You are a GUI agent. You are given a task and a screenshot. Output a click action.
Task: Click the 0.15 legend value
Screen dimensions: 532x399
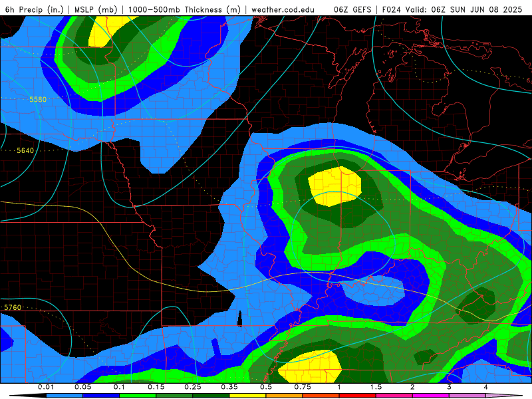coord(156,387)
